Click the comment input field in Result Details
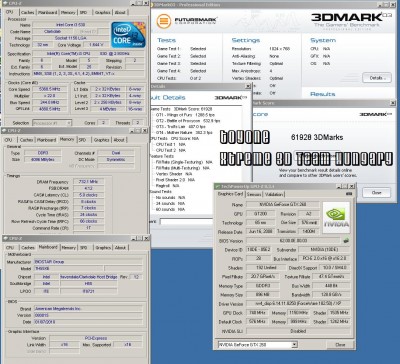The height and width of the screenshot is (364, 400). 186,222
